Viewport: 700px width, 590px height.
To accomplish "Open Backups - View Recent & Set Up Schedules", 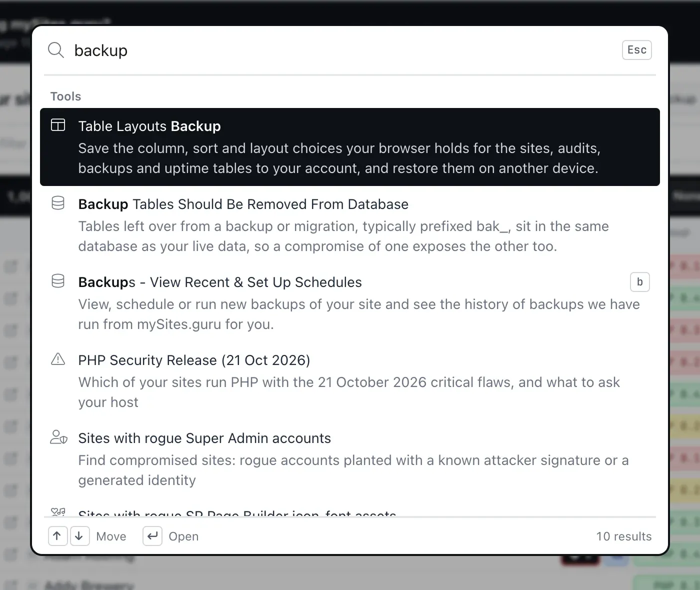I will 350,303.
